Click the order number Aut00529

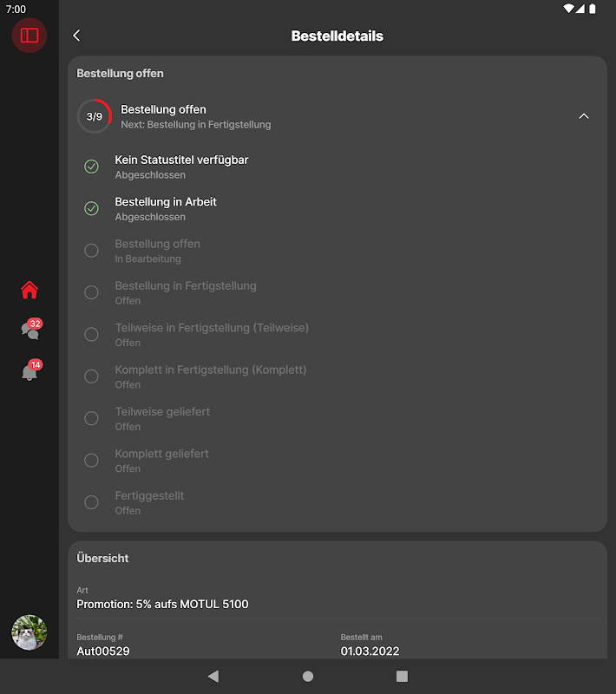coord(103,651)
